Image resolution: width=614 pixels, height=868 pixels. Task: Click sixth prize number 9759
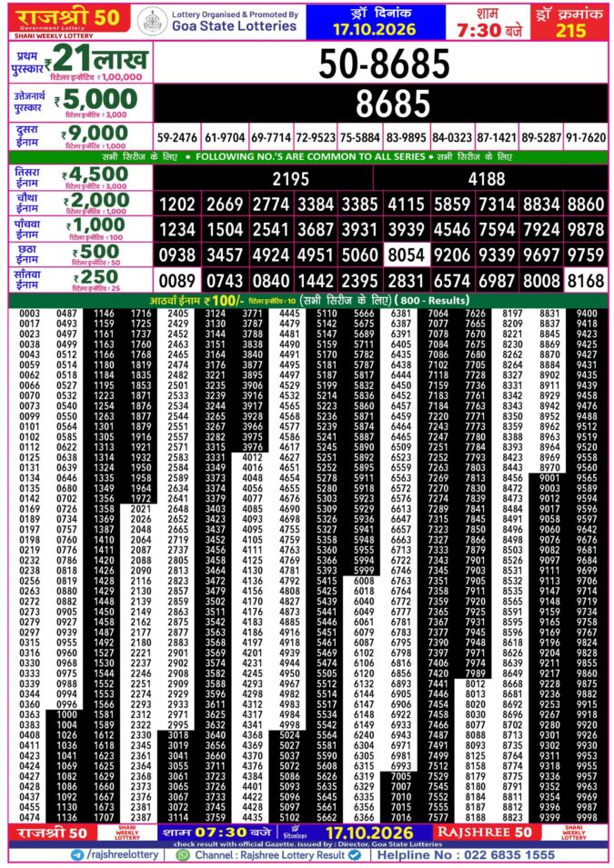click(586, 254)
